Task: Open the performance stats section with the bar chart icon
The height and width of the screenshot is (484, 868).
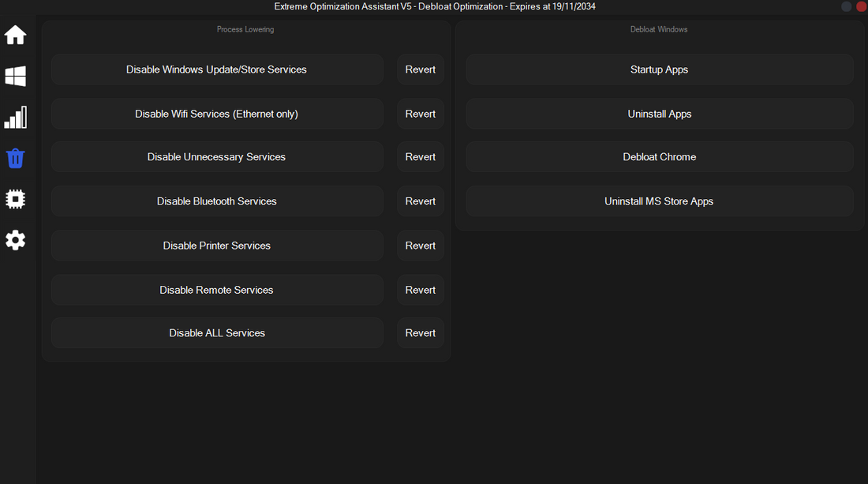Action: point(16,117)
